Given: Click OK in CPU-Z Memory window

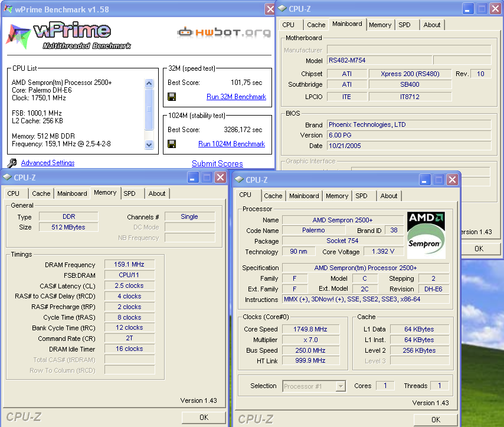Looking at the screenshot, I should click(x=204, y=417).
